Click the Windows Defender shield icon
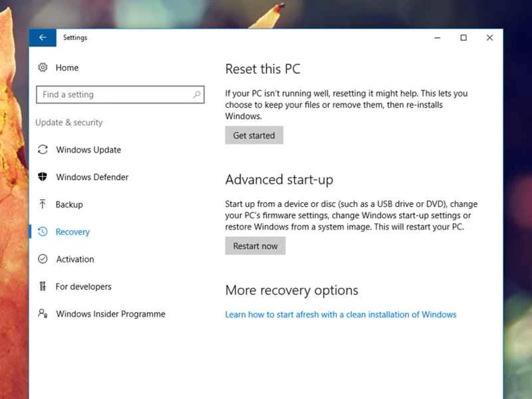This screenshot has width=532, height=399. click(x=43, y=177)
